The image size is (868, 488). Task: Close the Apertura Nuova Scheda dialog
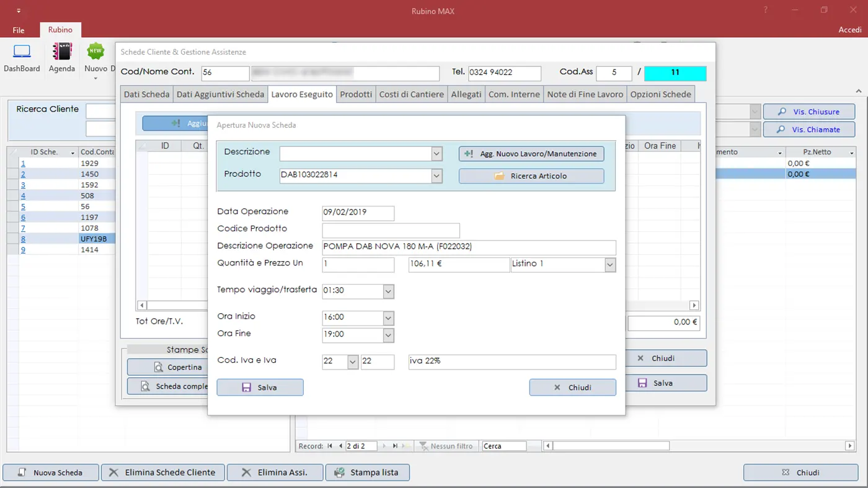coord(572,388)
